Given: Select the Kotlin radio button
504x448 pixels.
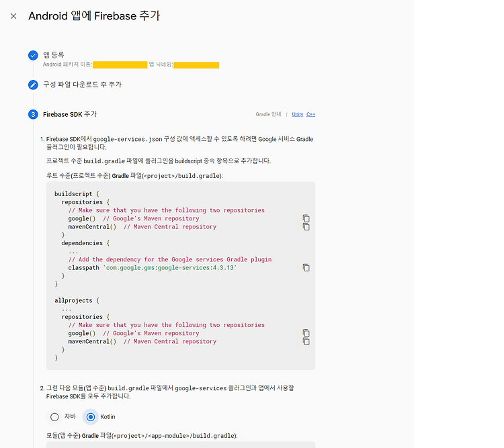Looking at the screenshot, I should coord(91,417).
